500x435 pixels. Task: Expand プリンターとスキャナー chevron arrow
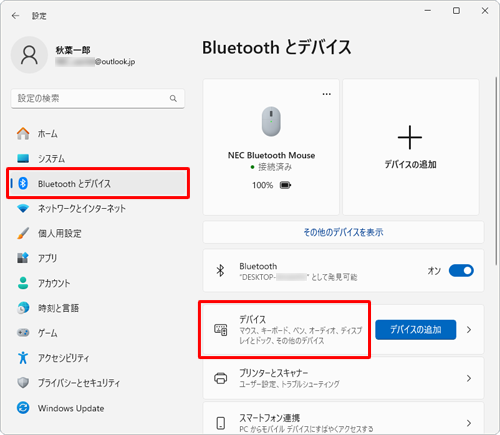(469, 378)
